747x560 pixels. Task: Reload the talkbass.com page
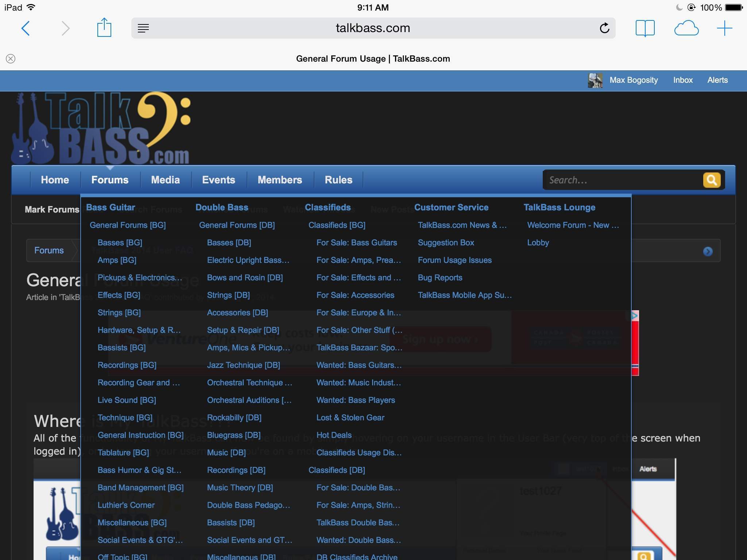tap(604, 28)
